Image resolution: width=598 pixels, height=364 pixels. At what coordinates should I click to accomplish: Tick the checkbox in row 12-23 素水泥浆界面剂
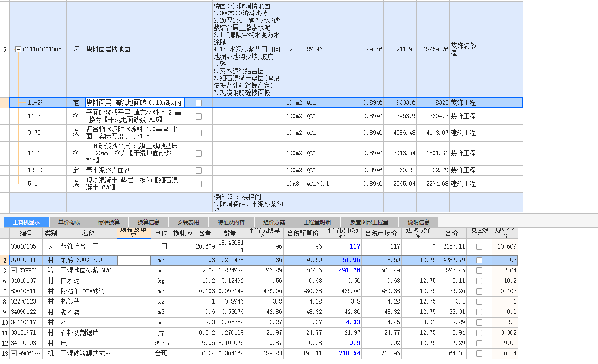point(199,170)
